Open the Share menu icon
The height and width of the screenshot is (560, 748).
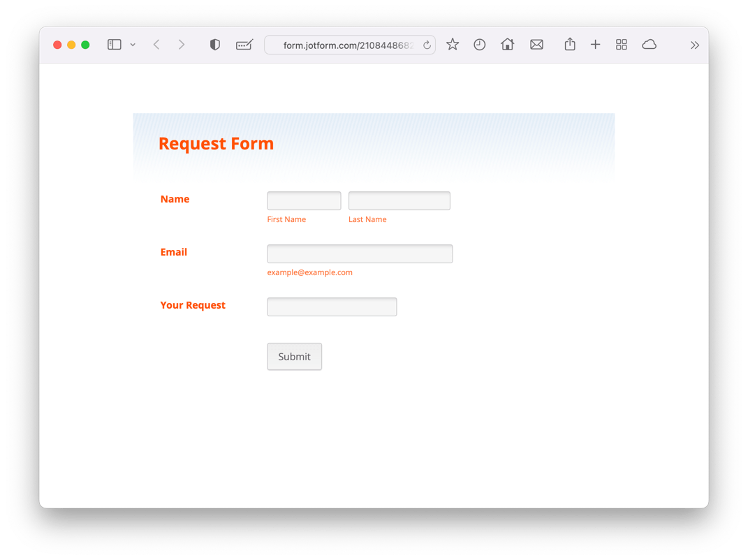(570, 45)
